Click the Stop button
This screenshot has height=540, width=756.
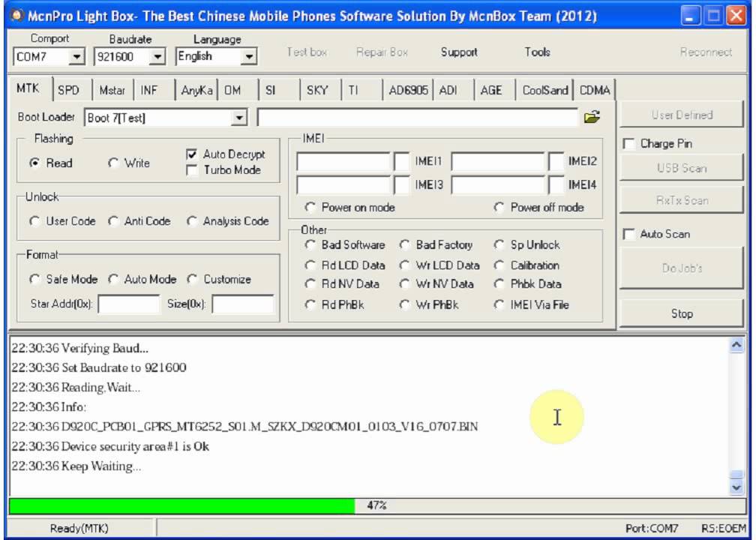(681, 313)
